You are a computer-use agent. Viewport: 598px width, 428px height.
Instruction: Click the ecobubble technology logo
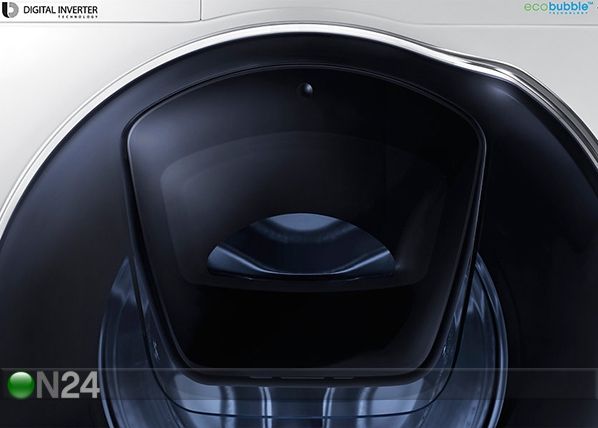560,7
